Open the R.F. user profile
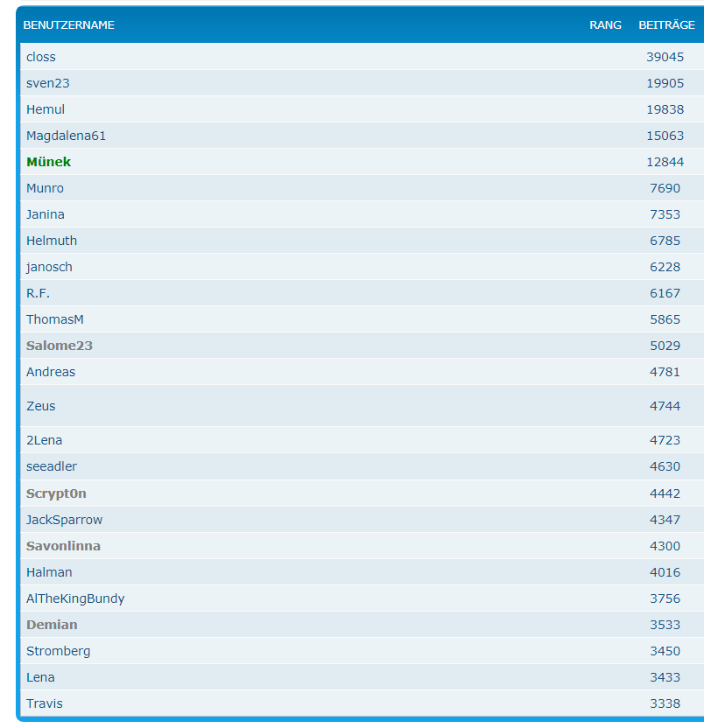Screen dimensions: 704x728 tap(38, 293)
